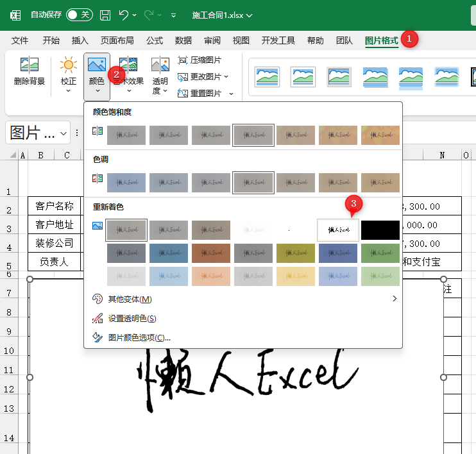Select the highest saturation swatch
This screenshot has height=454, width=476.
click(x=380, y=135)
